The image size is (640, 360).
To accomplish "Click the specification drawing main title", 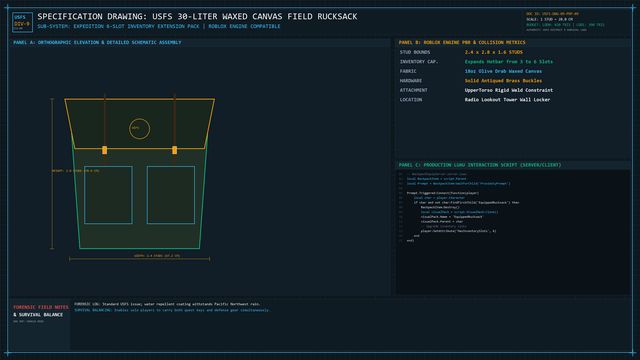I will point(197,17).
